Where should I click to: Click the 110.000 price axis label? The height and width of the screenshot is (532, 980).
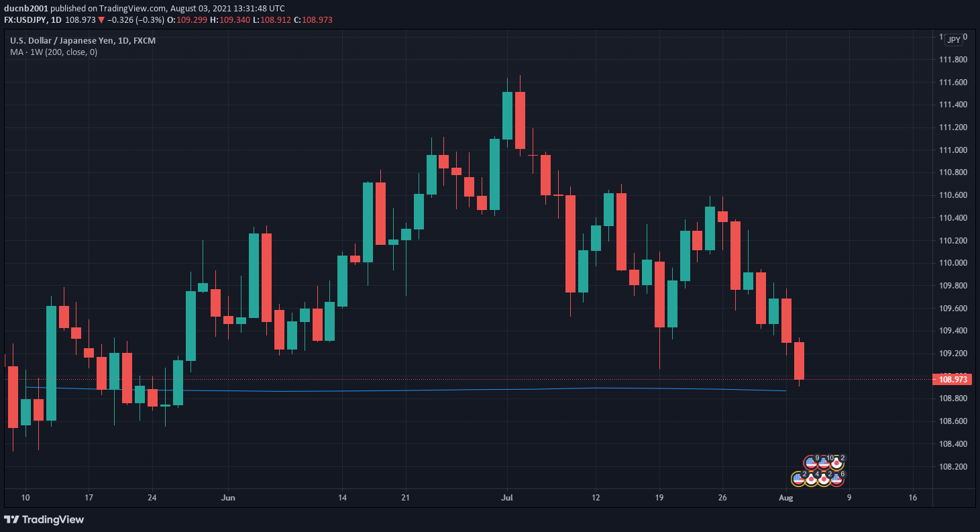[953, 263]
